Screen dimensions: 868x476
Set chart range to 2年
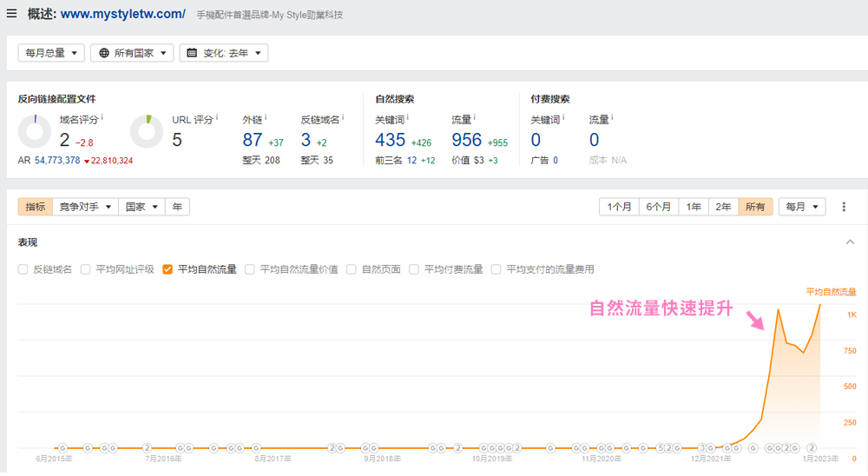724,207
